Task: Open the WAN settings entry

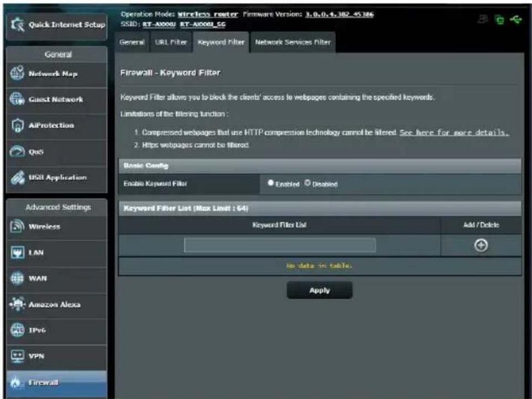Action: [56, 278]
